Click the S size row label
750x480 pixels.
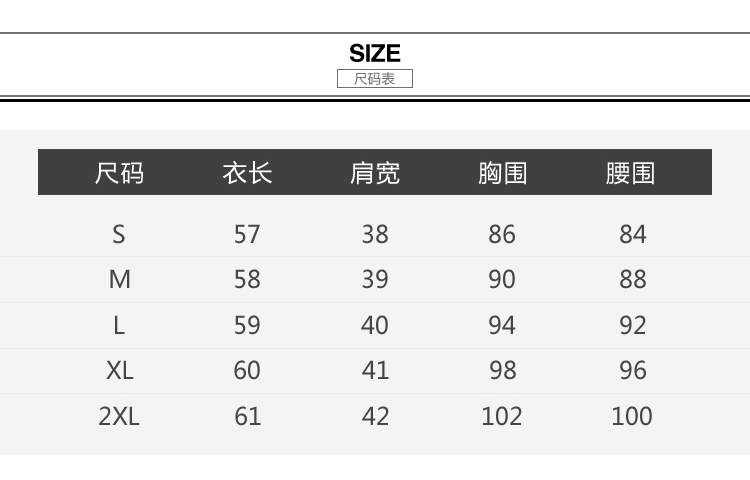coord(119,234)
